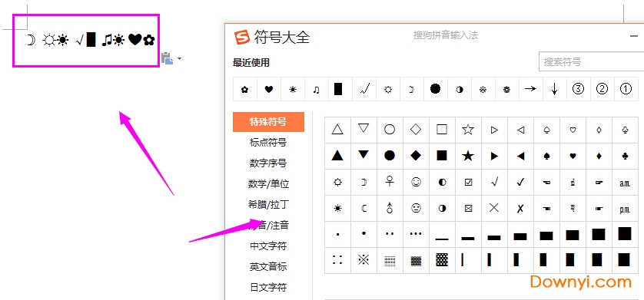Select the 数学/单位 category

click(x=268, y=184)
